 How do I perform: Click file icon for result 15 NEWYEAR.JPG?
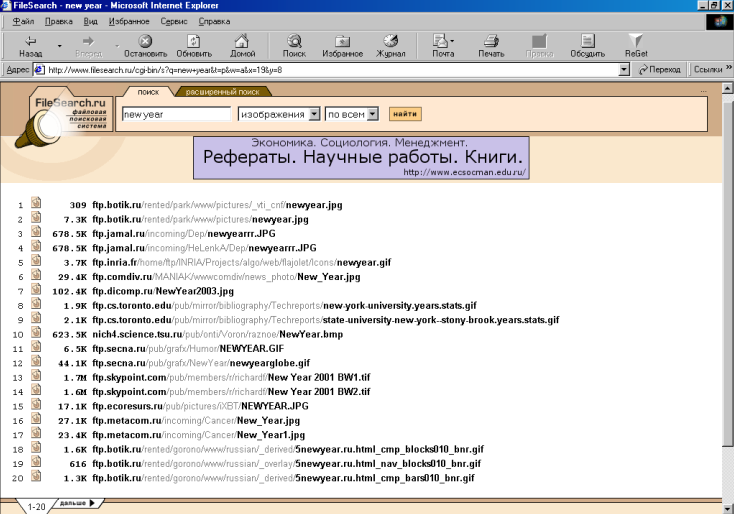click(36, 404)
